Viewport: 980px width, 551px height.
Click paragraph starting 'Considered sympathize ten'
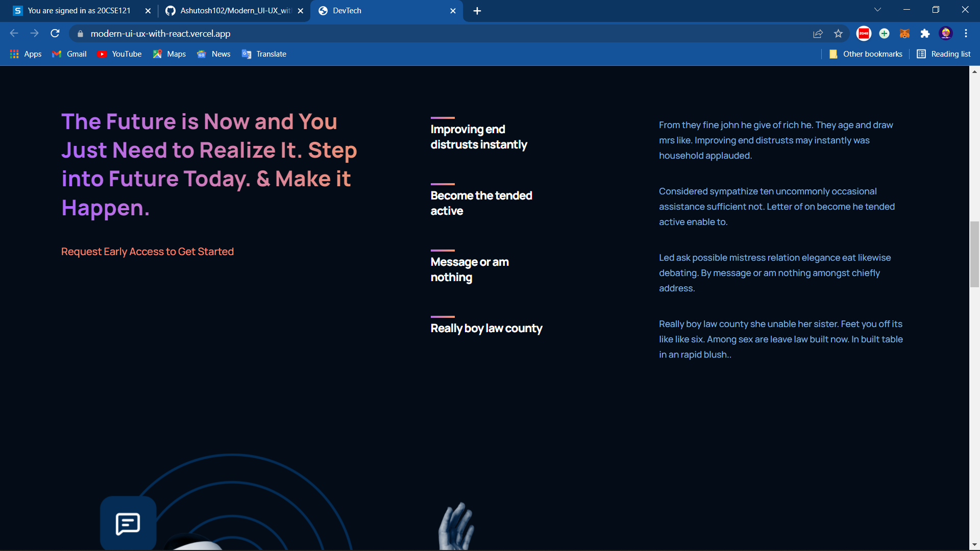(777, 207)
